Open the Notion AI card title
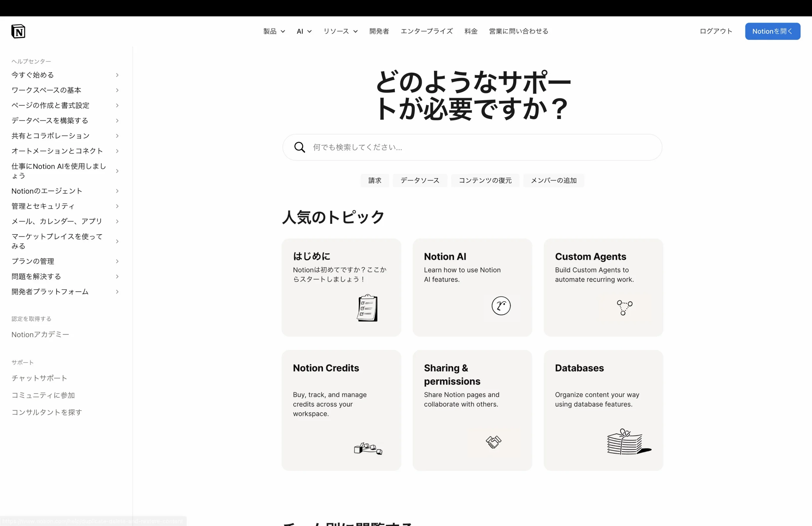This screenshot has height=526, width=812. pos(445,256)
